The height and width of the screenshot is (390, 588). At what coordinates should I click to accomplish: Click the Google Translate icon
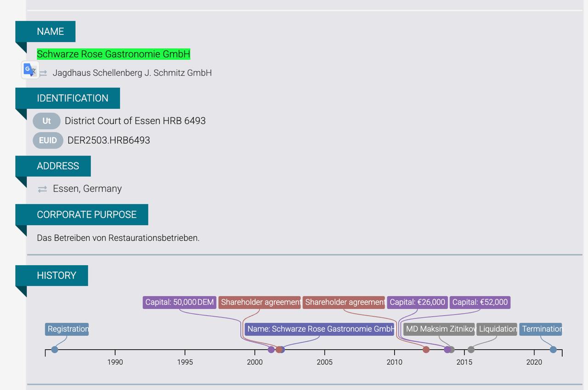pyautogui.click(x=30, y=70)
